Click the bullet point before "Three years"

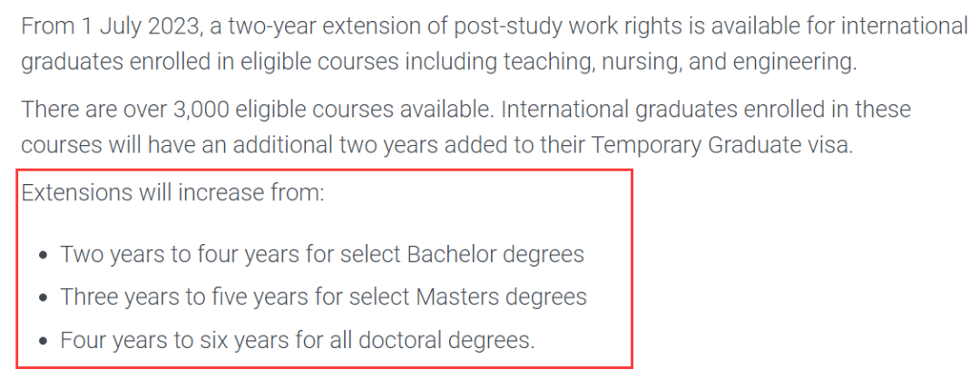point(43,297)
